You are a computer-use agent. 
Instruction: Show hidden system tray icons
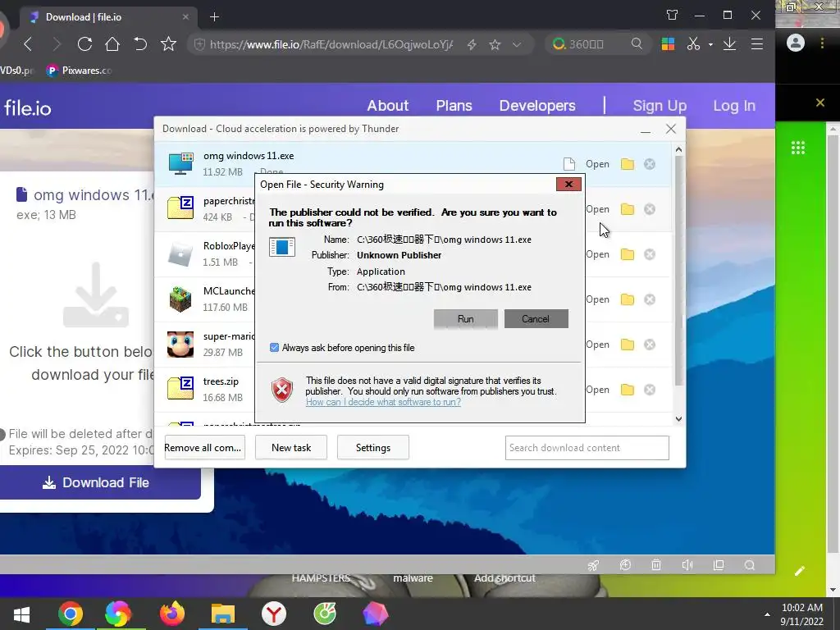767,614
